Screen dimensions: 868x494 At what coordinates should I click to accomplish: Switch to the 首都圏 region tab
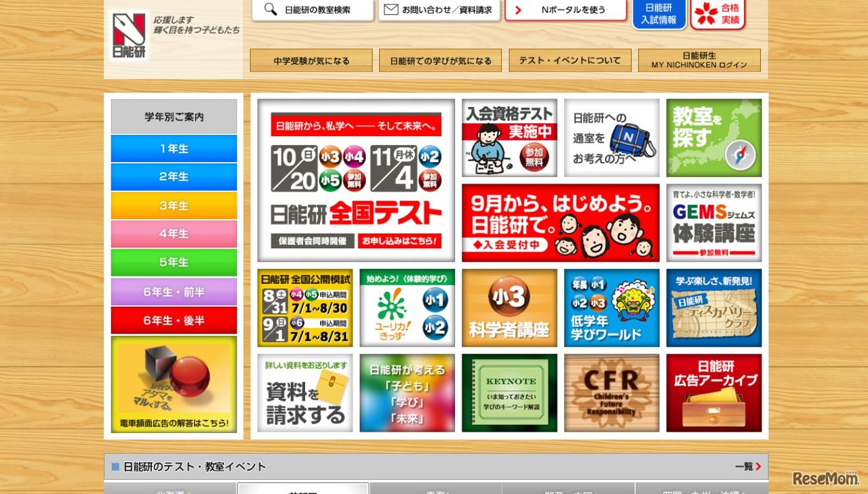pos(302,492)
